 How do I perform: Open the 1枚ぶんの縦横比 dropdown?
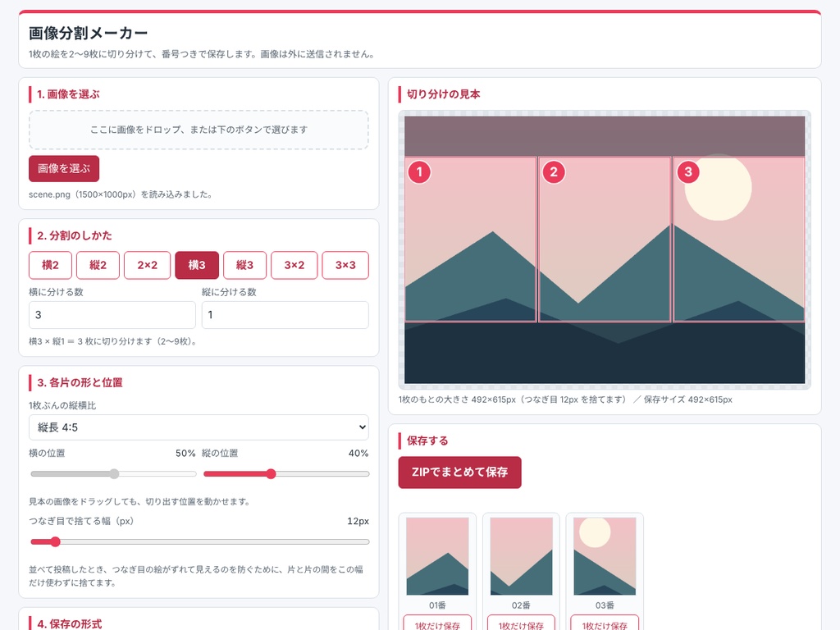(199, 427)
